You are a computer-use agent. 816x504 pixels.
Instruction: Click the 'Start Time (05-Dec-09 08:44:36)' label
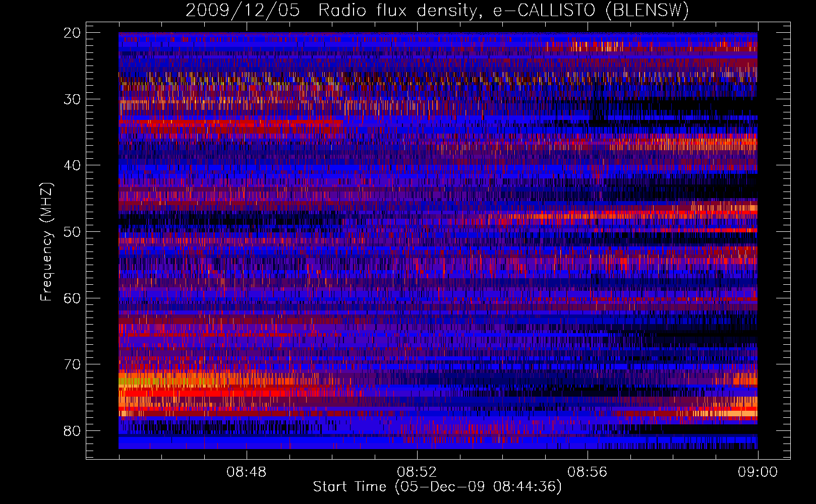[x=437, y=487]
